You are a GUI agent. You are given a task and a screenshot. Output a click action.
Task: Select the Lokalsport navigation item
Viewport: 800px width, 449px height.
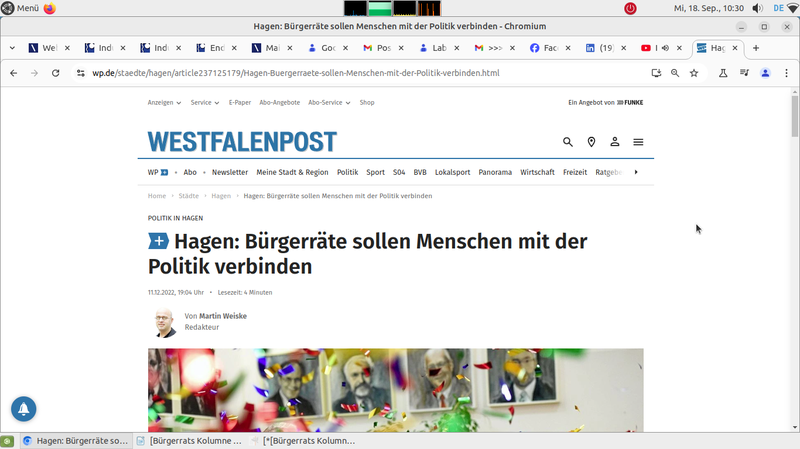tap(452, 172)
